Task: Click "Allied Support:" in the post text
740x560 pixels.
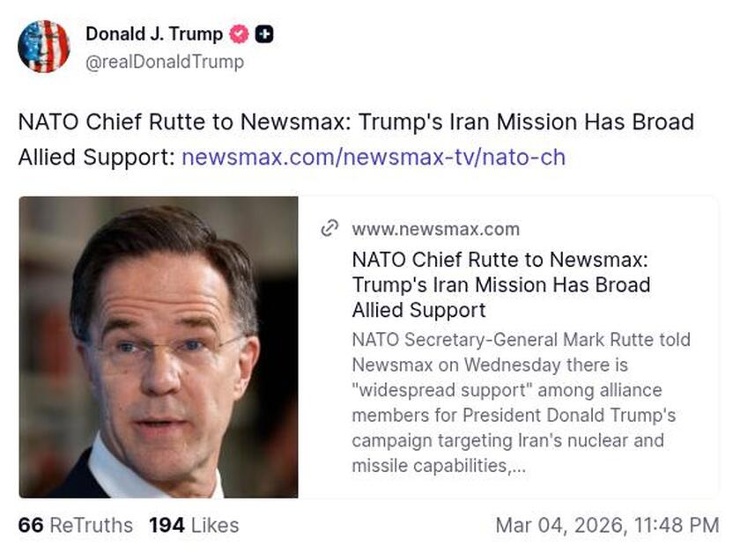Action: [95, 158]
